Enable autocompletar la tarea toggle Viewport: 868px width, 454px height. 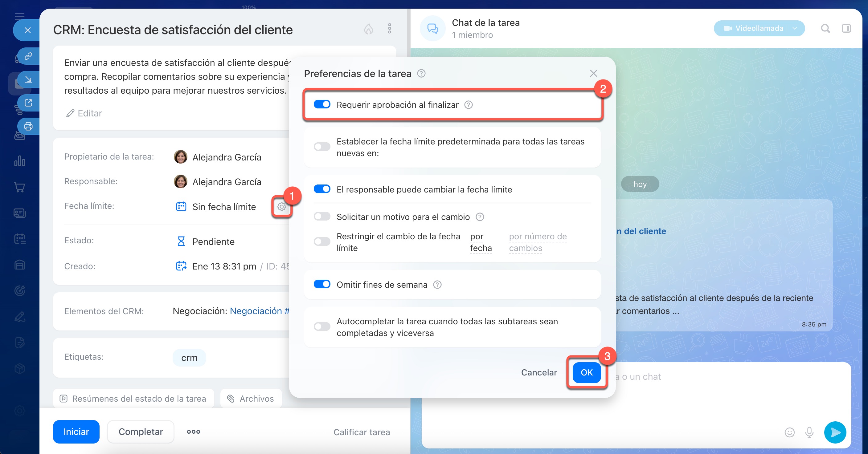[322, 326]
